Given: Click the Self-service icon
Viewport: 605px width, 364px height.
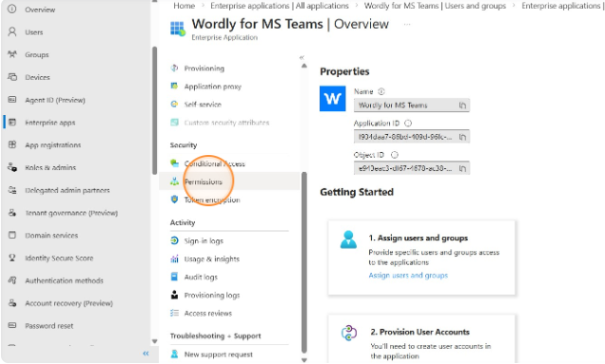Looking at the screenshot, I should 174,105.
